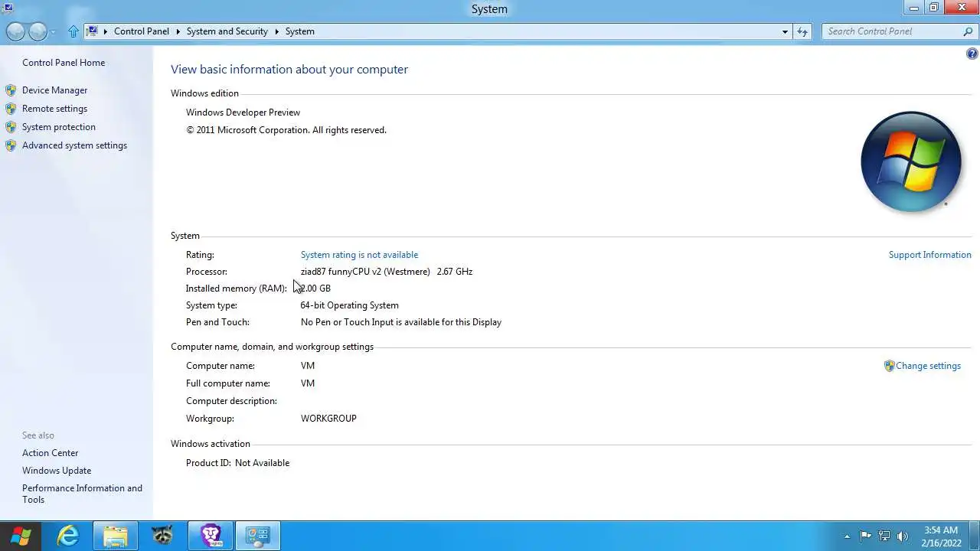Select the Pen and Touch value text
This screenshot has width=980, height=551.
click(x=401, y=322)
